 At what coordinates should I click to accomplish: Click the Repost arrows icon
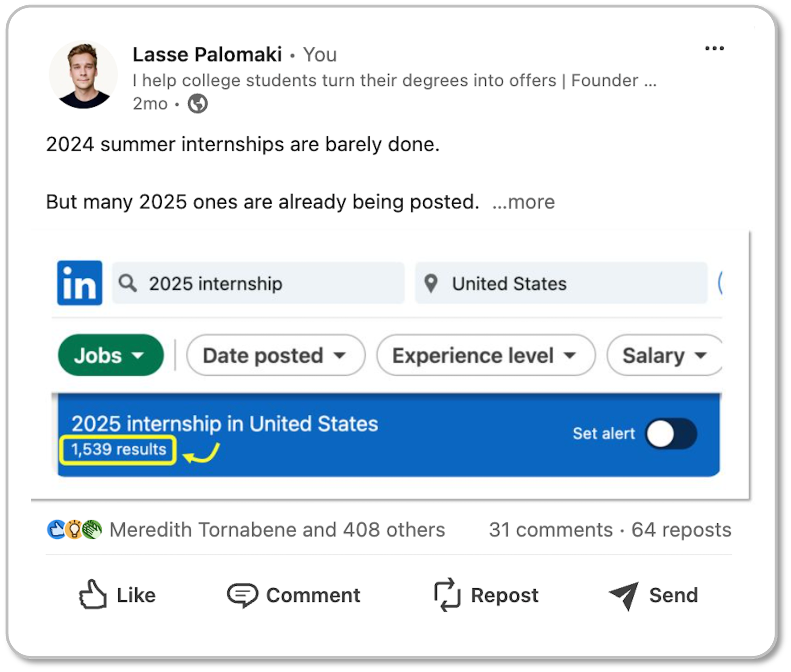coord(447,595)
